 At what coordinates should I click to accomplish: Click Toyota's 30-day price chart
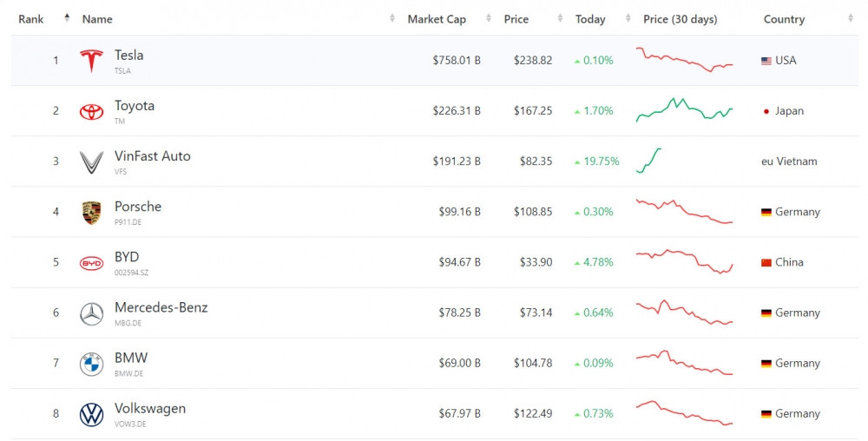coord(684,109)
